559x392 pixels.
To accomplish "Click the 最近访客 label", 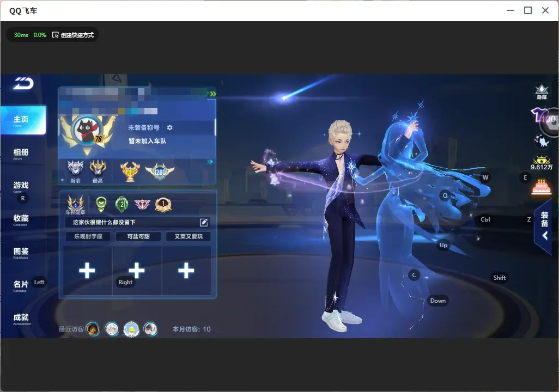I will 71,329.
